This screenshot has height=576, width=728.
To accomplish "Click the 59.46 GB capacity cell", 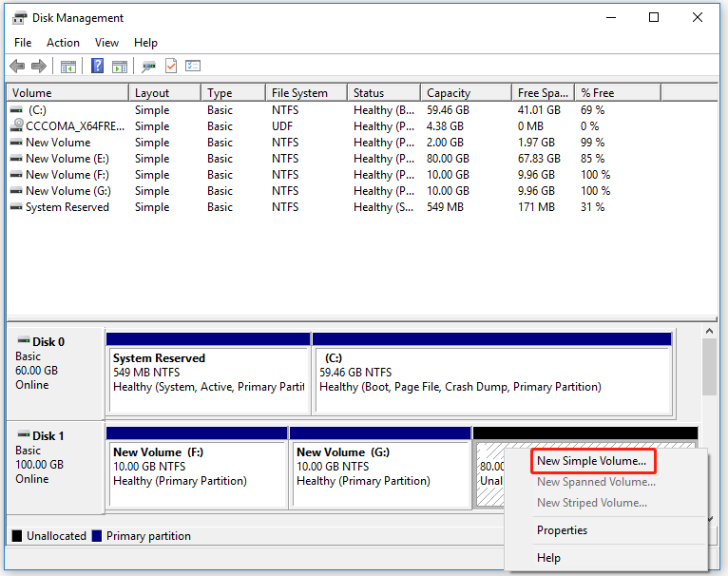I will [x=448, y=110].
